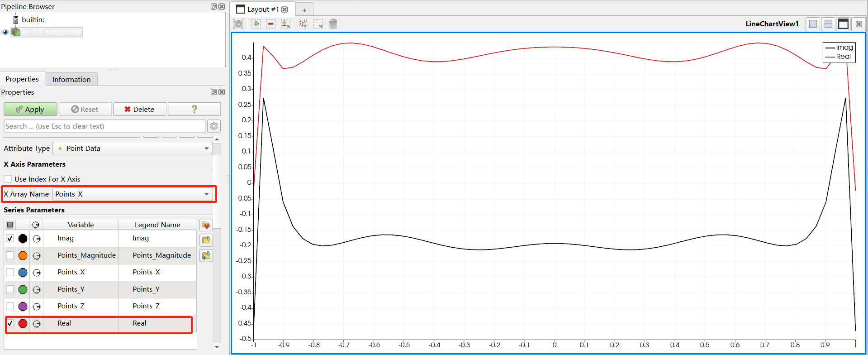Screen dimensions: 868x355
Task: Open black color swatch for Imag
Action: (x=23, y=239)
